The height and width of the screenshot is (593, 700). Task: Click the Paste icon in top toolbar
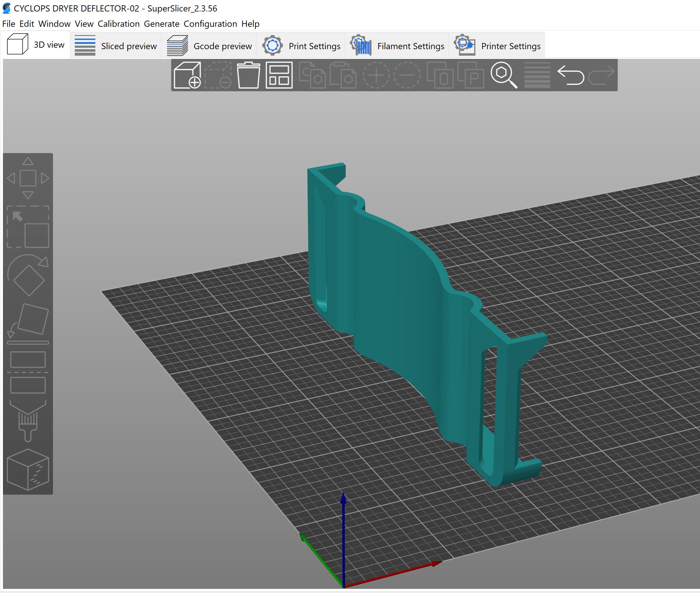coord(343,75)
